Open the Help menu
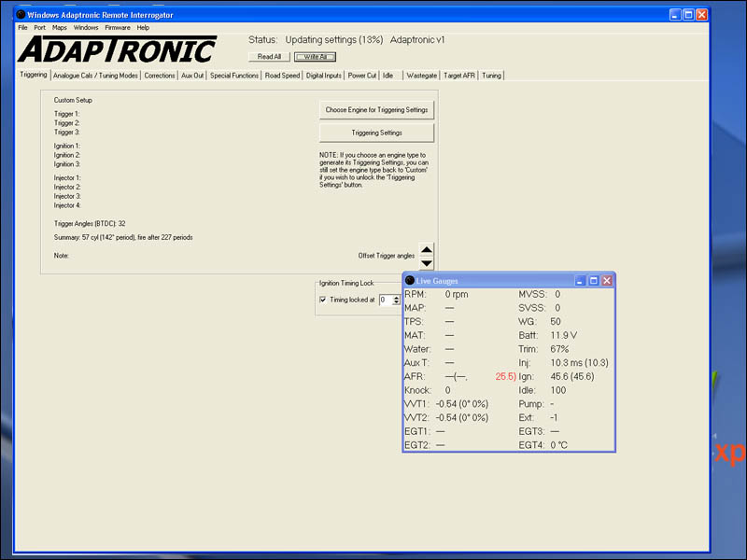The height and width of the screenshot is (560, 747). (143, 28)
